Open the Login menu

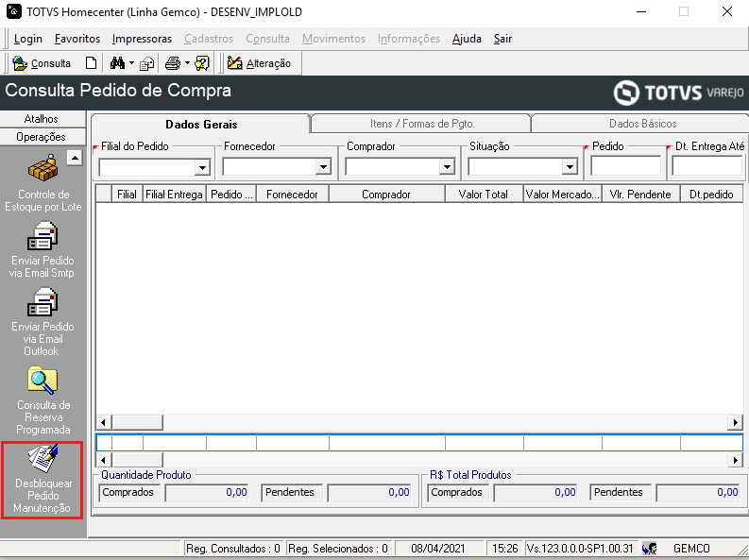click(x=28, y=39)
